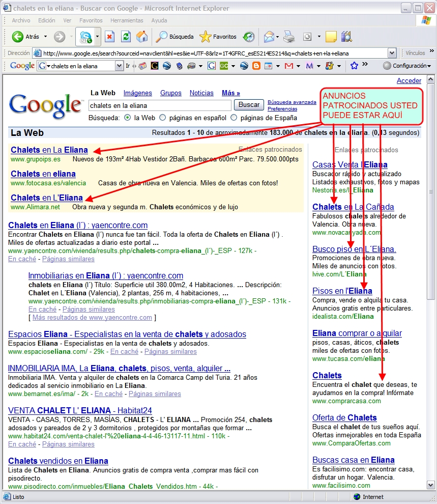Open the Preferencias link
Viewport: 437px width, 504px height.
tap(282, 108)
